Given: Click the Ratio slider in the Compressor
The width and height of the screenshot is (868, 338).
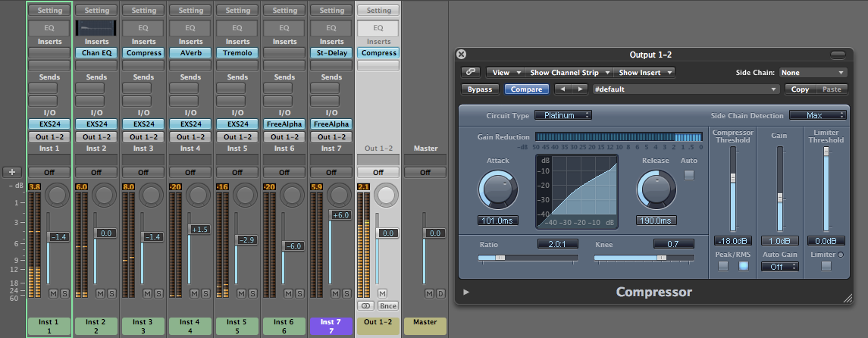Looking at the screenshot, I should tap(528, 258).
